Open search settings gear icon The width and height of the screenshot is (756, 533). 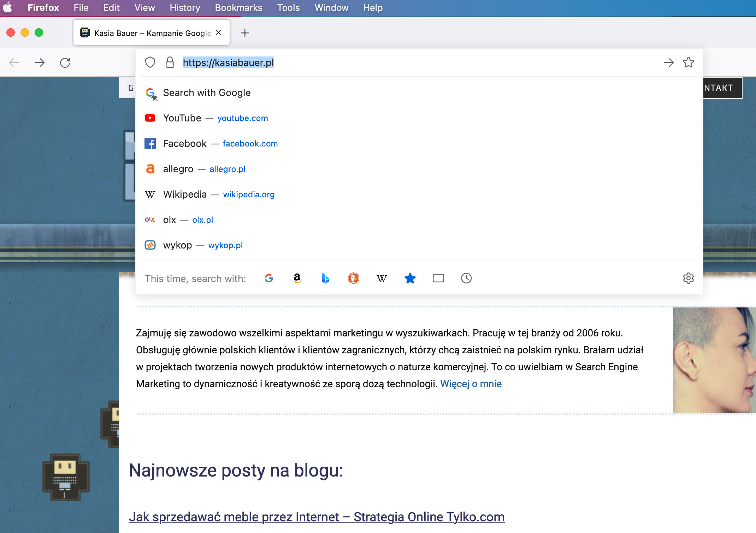tap(688, 278)
